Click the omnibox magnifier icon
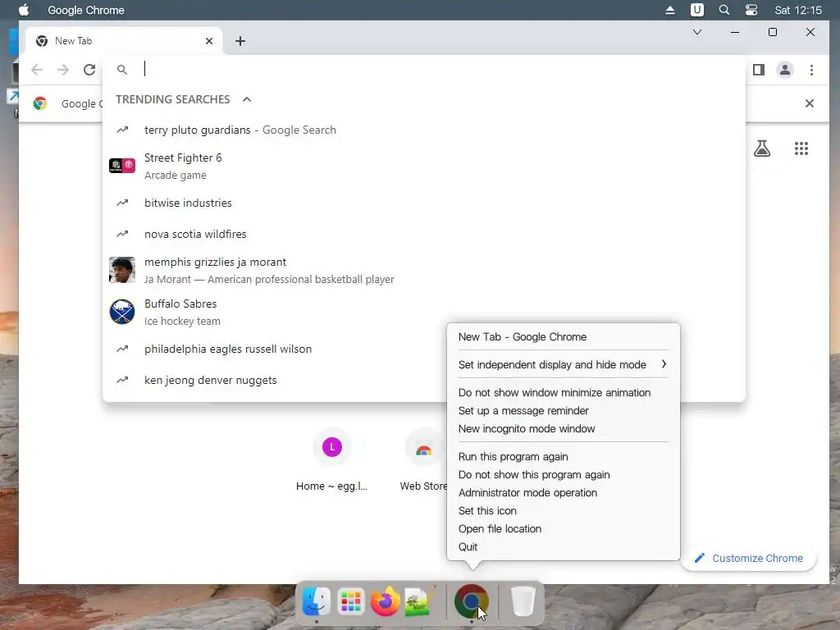This screenshot has width=840, height=630. tap(122, 70)
